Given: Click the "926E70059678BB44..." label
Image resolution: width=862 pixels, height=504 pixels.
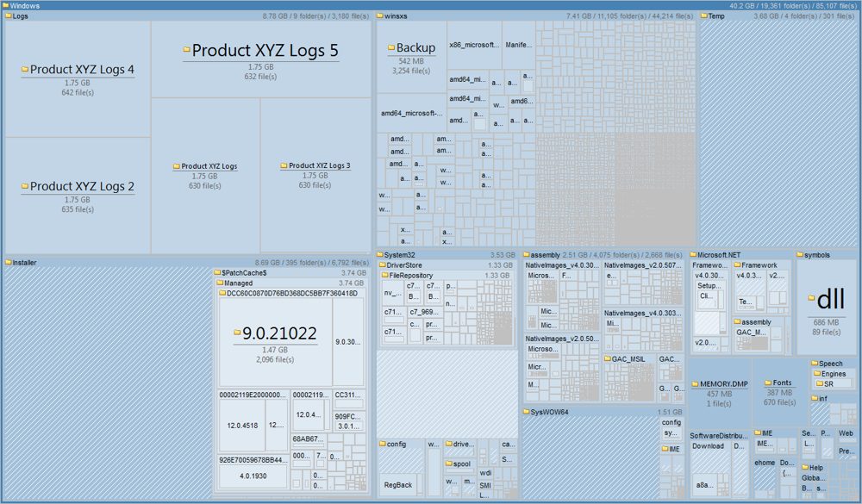Looking at the screenshot, I should (253, 459).
